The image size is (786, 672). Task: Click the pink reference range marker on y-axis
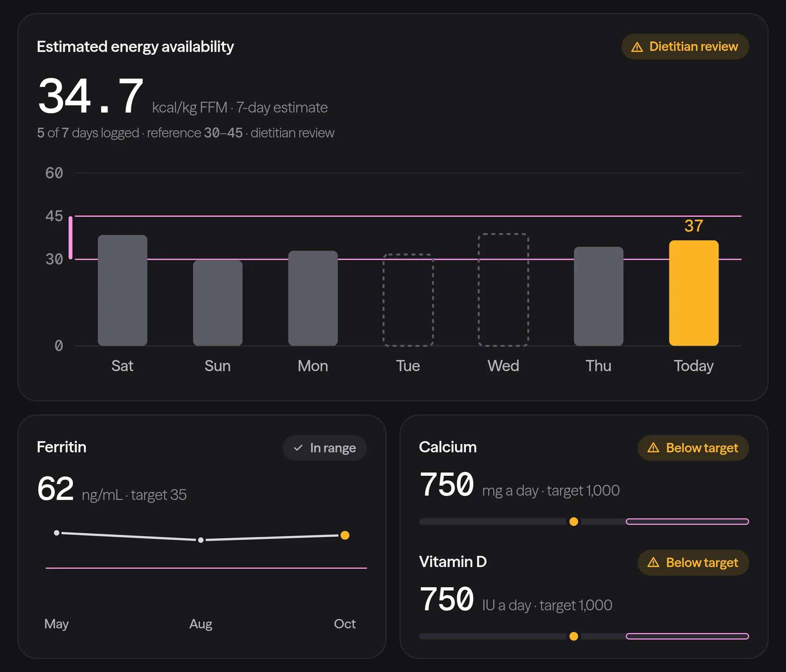71,238
